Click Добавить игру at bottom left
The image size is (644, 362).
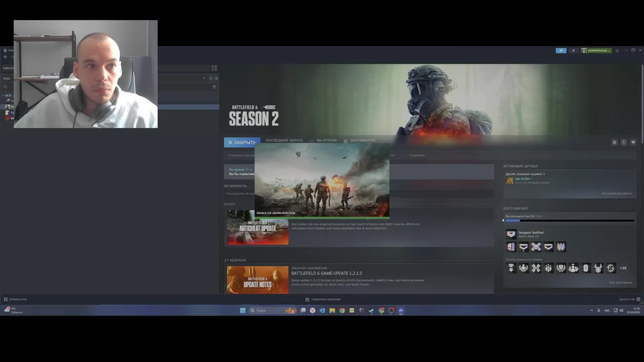click(16, 299)
